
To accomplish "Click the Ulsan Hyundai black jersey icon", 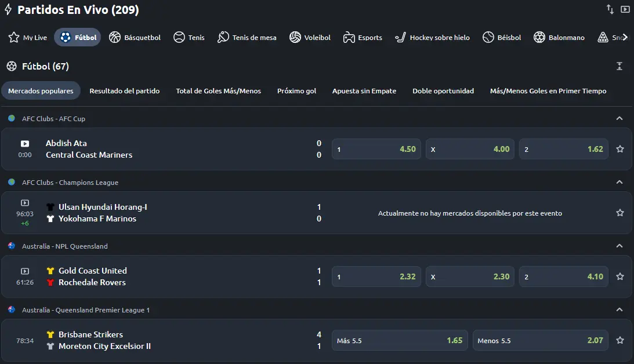I will click(50, 208).
